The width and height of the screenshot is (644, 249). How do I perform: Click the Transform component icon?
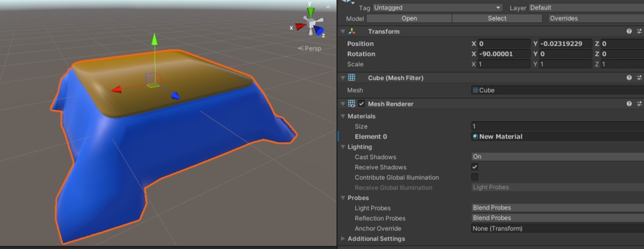pos(352,31)
